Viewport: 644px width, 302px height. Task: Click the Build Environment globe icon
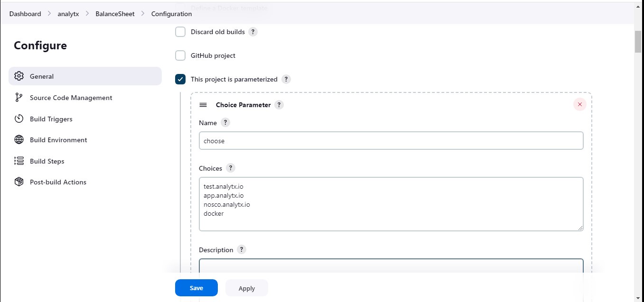(x=19, y=140)
